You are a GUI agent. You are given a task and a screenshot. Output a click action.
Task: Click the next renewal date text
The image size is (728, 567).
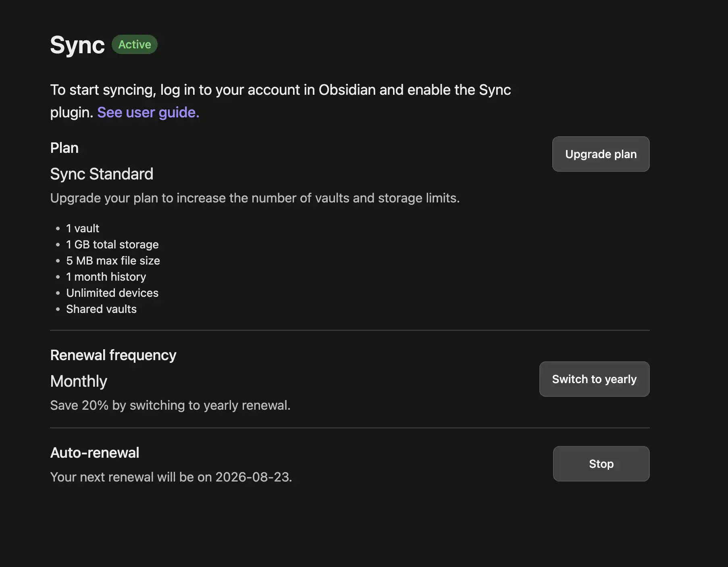[171, 477]
